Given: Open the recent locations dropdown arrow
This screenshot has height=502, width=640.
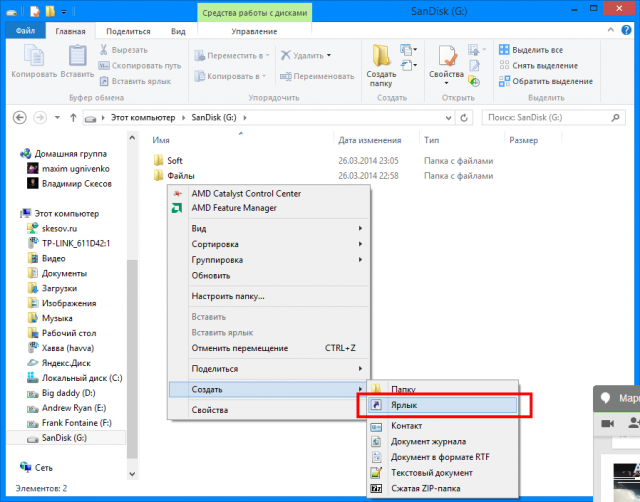Looking at the screenshot, I should (58, 118).
